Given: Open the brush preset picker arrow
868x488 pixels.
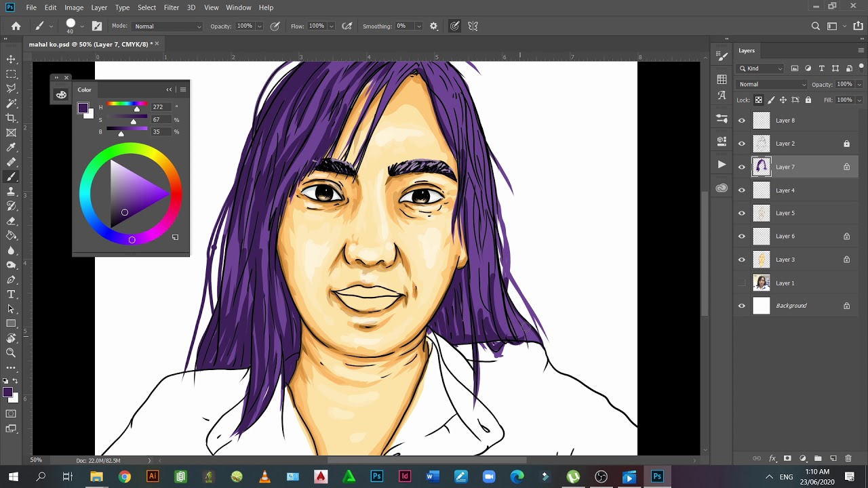Looking at the screenshot, I should tap(82, 26).
